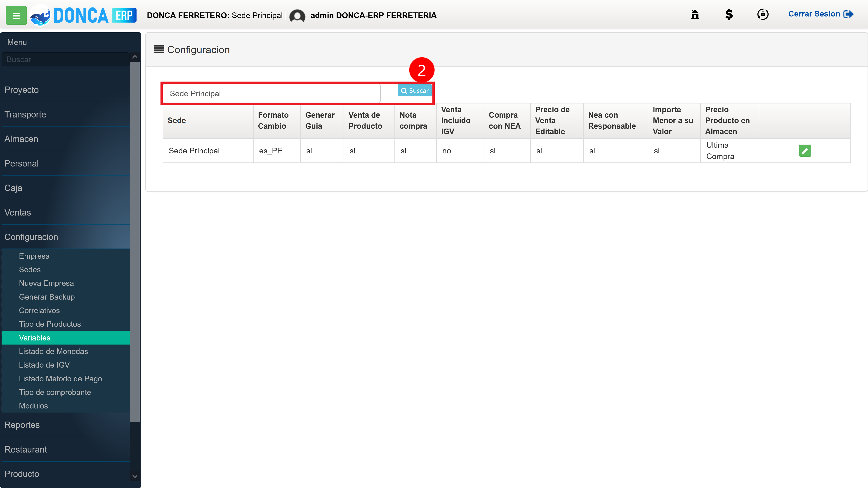Open Tipo de Productos submenu item
This screenshot has width=868, height=488.
pos(66,324)
